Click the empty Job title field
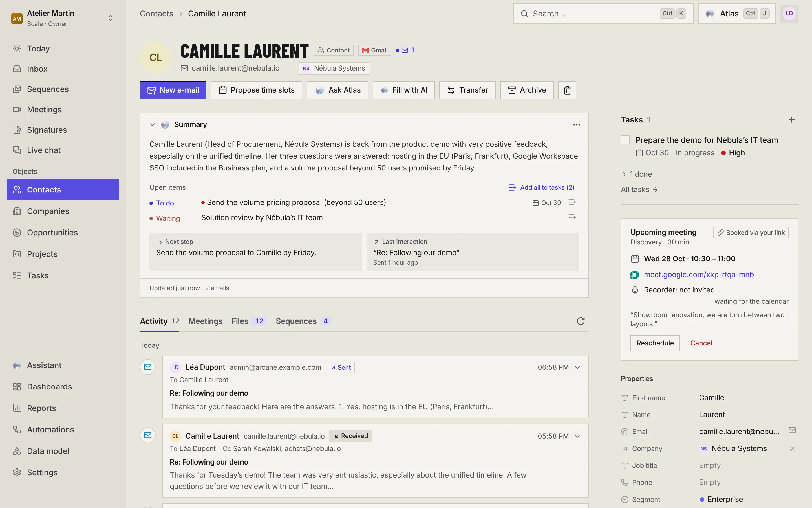 click(710, 465)
